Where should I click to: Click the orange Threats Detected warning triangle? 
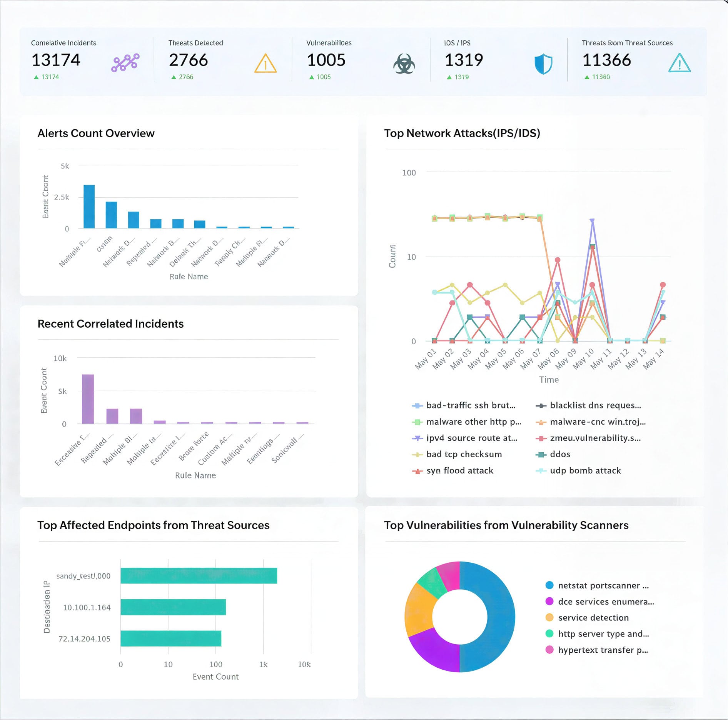[x=265, y=64]
